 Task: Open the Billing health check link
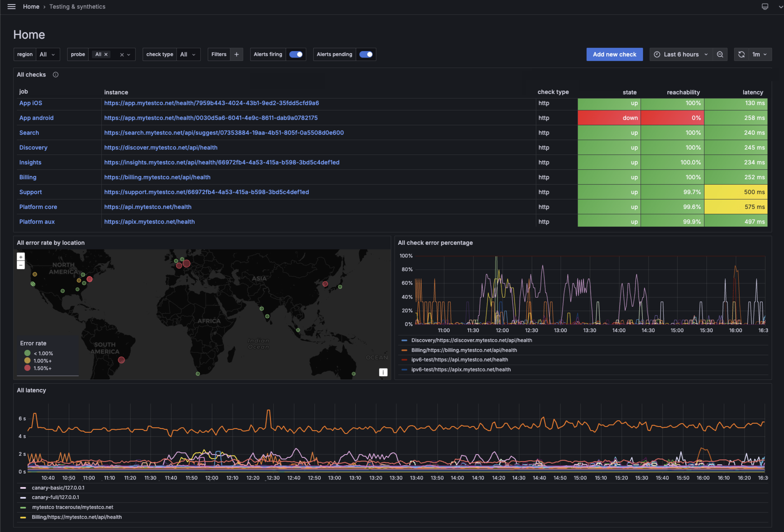(x=157, y=177)
